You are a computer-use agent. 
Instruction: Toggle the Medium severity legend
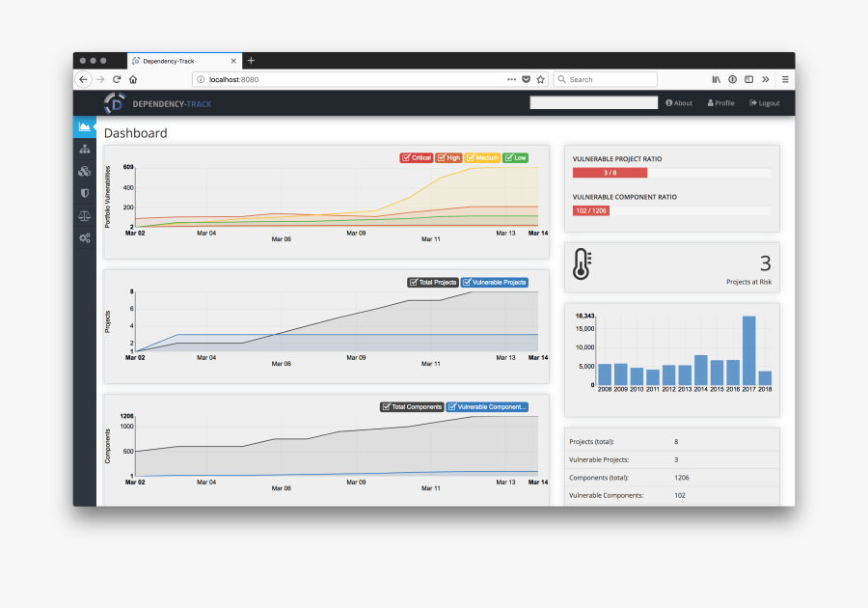482,156
